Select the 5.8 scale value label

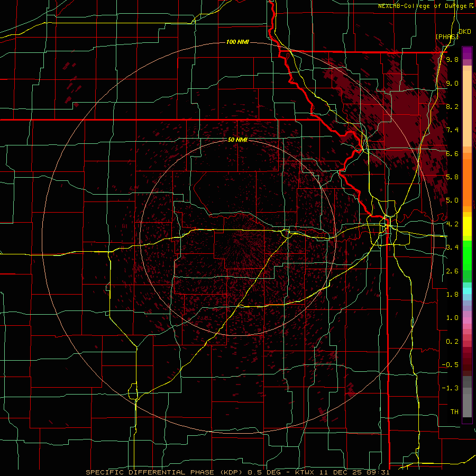452,177
